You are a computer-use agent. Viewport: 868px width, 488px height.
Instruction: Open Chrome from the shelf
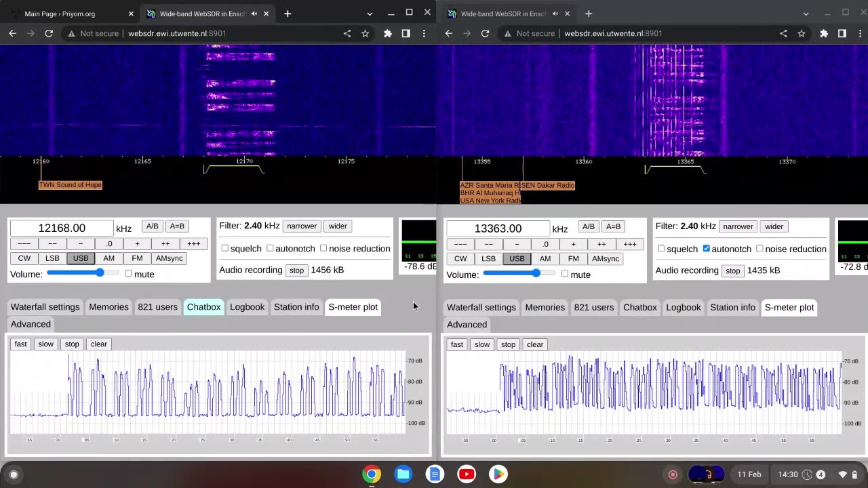(371, 474)
